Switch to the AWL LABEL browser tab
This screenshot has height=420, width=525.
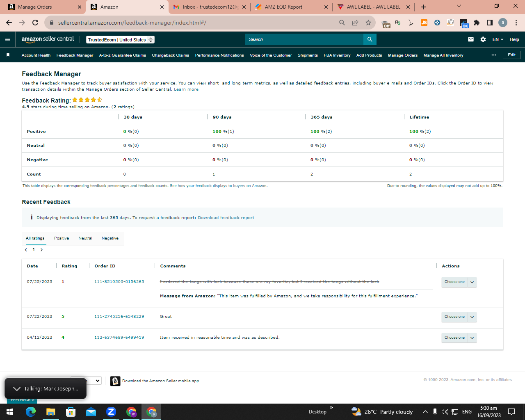(373, 7)
